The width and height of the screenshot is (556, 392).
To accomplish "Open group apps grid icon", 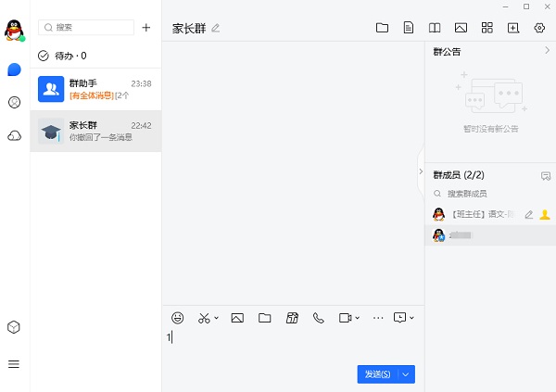I will [x=487, y=28].
